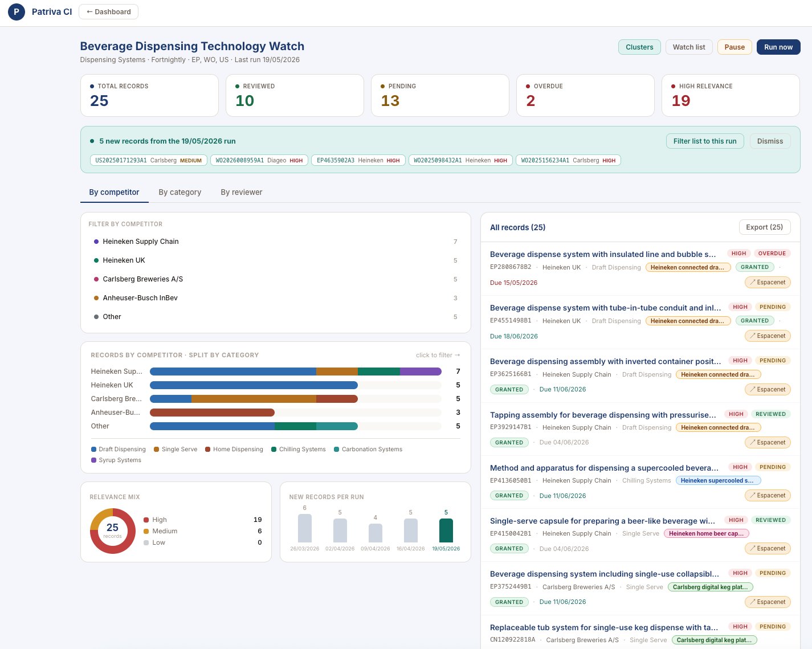The height and width of the screenshot is (649, 812).
Task: Click the 02/04/2026 run bar
Action: point(340,530)
